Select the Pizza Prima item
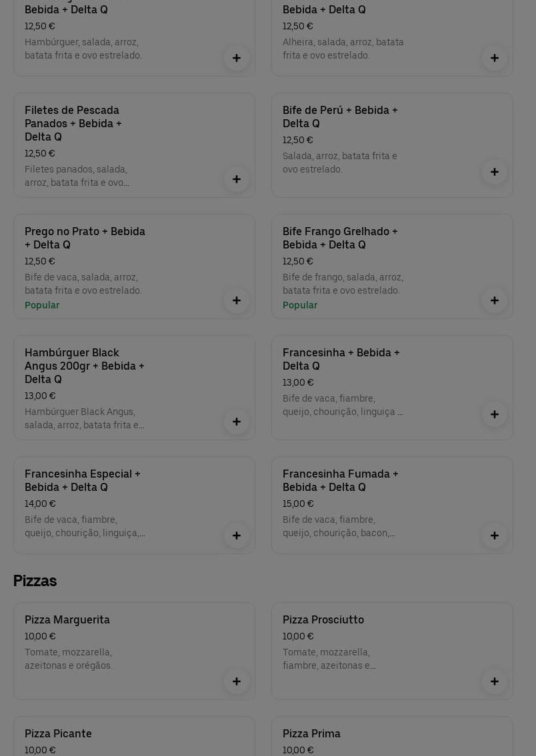Screen dimensions: 536x756 [x=311, y=733]
